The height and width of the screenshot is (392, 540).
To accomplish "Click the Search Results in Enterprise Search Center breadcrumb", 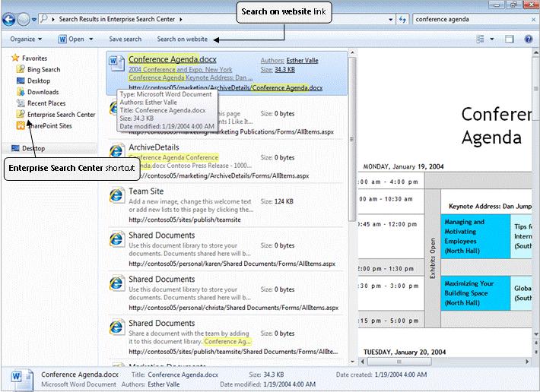I will pos(117,19).
